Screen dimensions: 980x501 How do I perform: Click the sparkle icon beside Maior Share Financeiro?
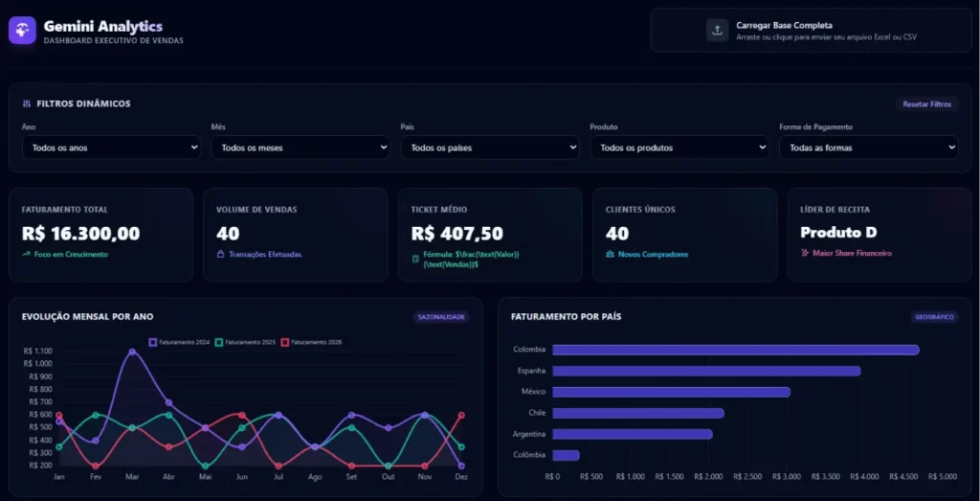(805, 253)
